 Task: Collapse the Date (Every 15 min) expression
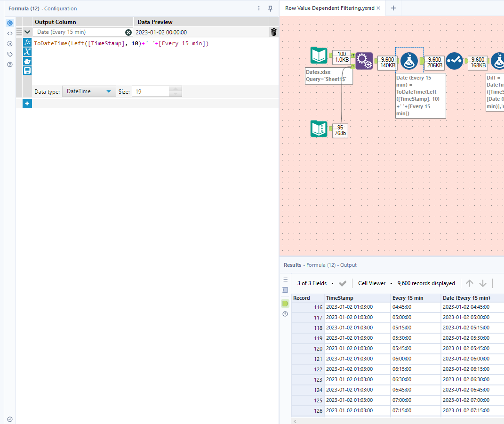coord(27,32)
